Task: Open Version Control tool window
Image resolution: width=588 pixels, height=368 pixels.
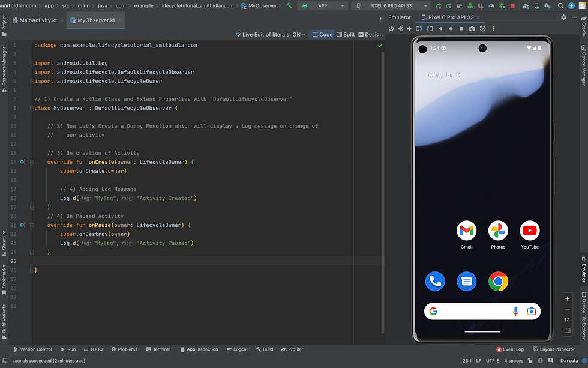Action: 33,349
